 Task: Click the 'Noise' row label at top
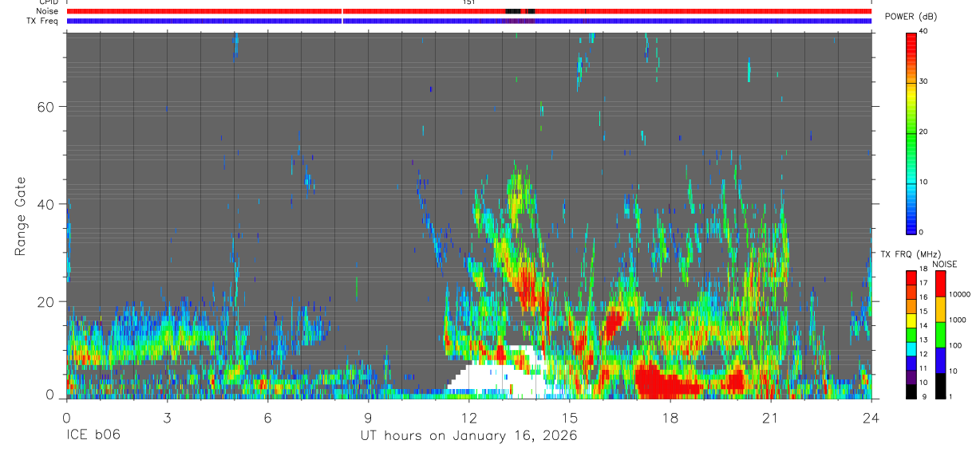(47, 11)
